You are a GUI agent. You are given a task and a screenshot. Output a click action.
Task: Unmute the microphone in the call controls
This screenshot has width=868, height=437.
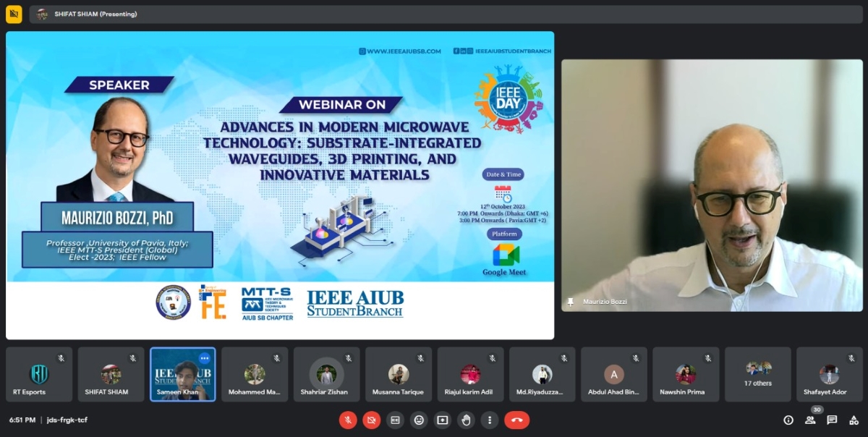[348, 420]
